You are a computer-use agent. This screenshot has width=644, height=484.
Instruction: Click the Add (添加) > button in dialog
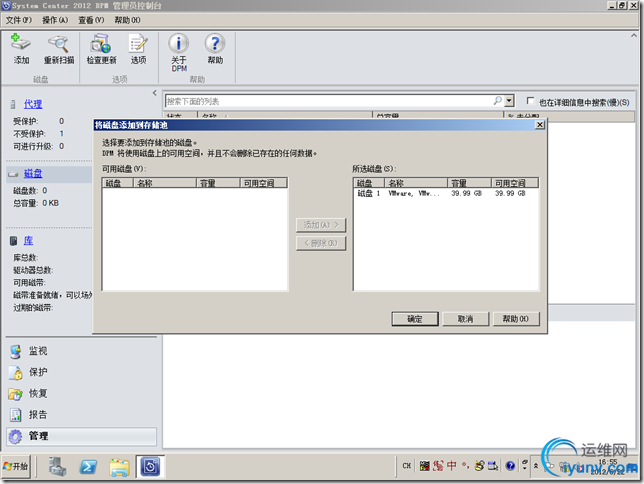tap(321, 225)
